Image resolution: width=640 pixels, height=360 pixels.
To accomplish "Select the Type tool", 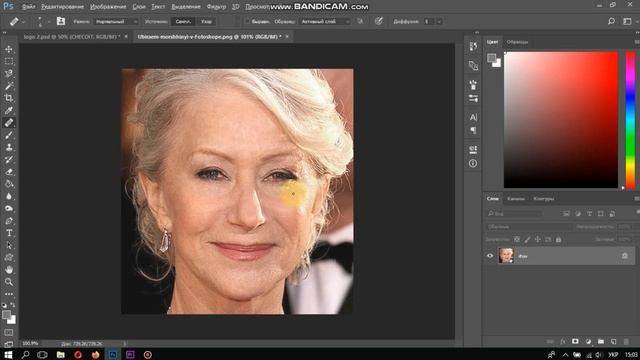I will click(x=9, y=233).
